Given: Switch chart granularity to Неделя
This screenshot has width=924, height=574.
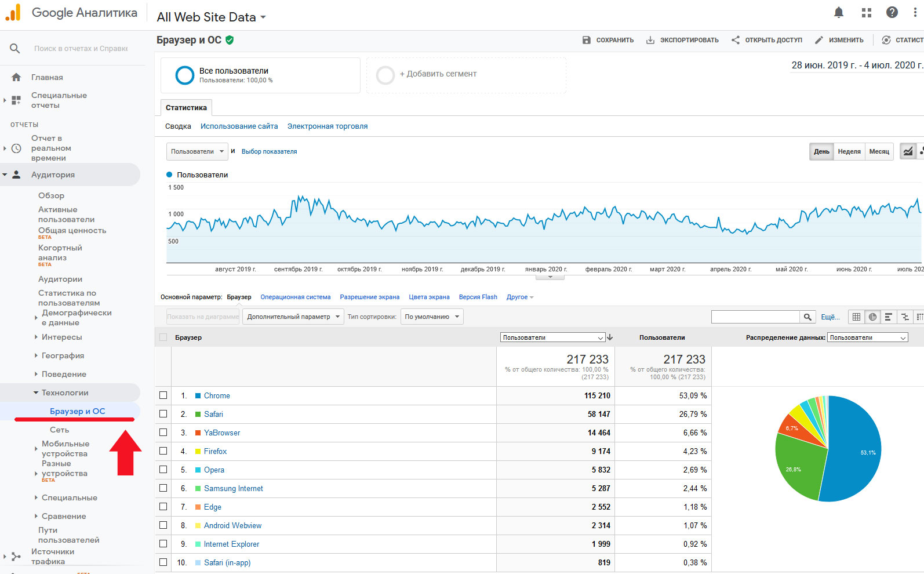Looking at the screenshot, I should (849, 151).
